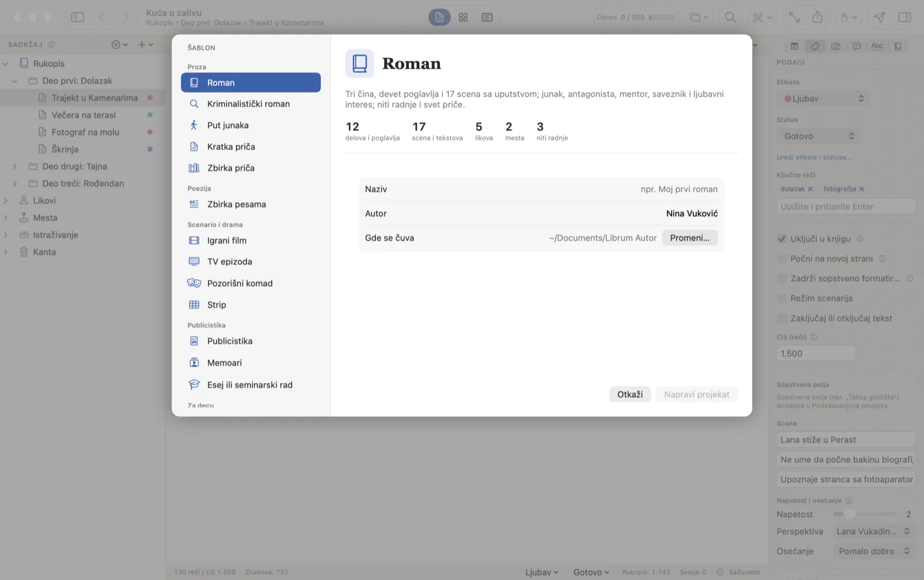Click the share export icon in toolbar
This screenshot has width=924, height=580.
(x=817, y=17)
